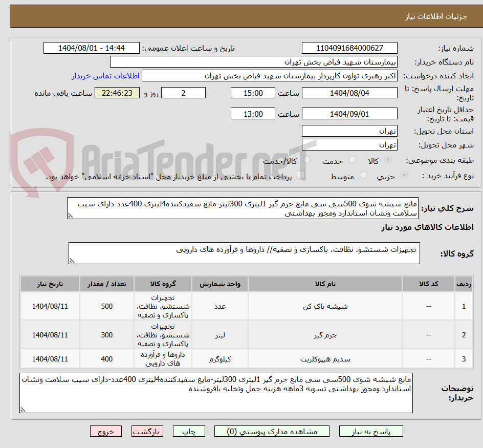This screenshot has width=483, height=448.
Task: Click the تاریخ و ساعت اعلان عمومی field
Action: pyautogui.click(x=91, y=48)
